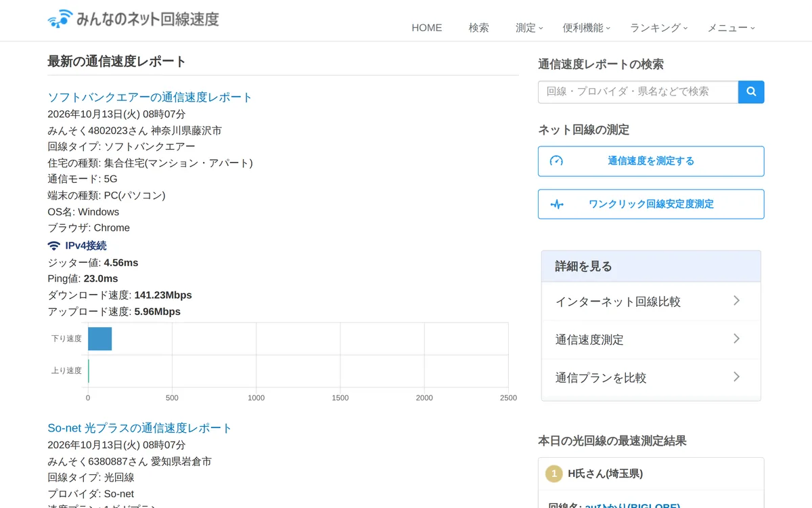The width and height of the screenshot is (812, 508).
Task: Open the 検索 menu item
Action: pyautogui.click(x=479, y=28)
